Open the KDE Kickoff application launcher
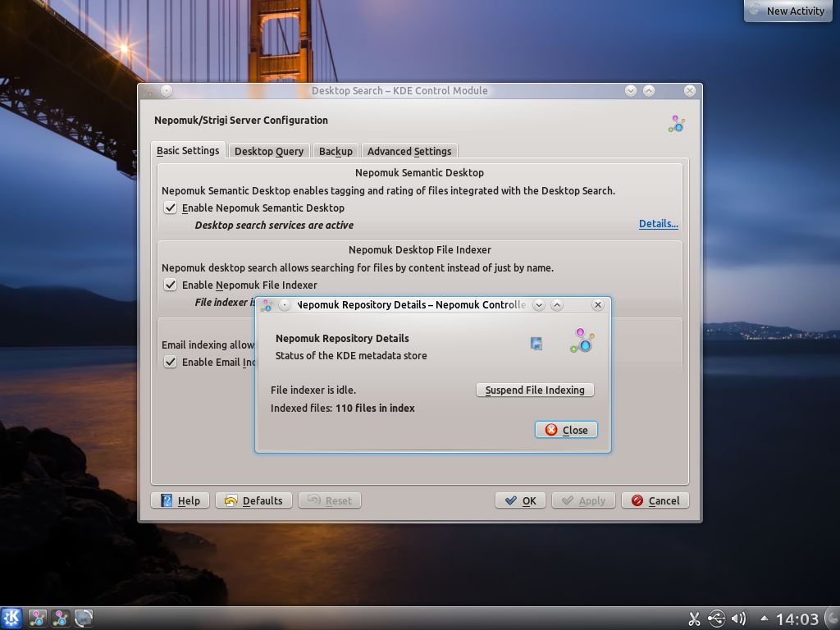The image size is (840, 630). (11, 619)
